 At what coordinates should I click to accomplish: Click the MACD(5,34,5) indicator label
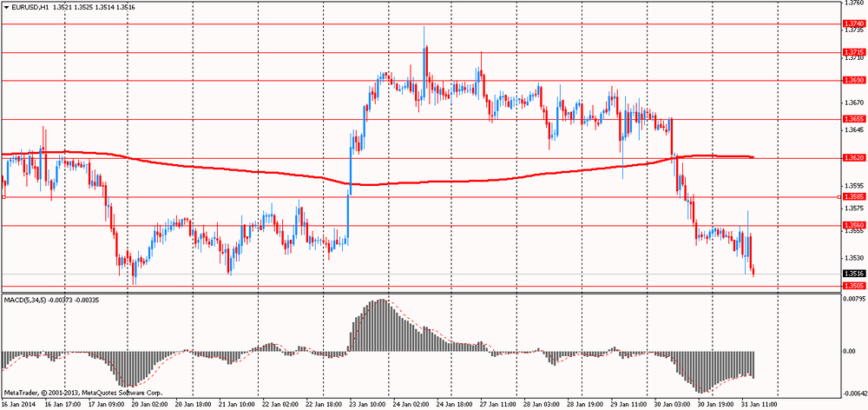point(23,300)
